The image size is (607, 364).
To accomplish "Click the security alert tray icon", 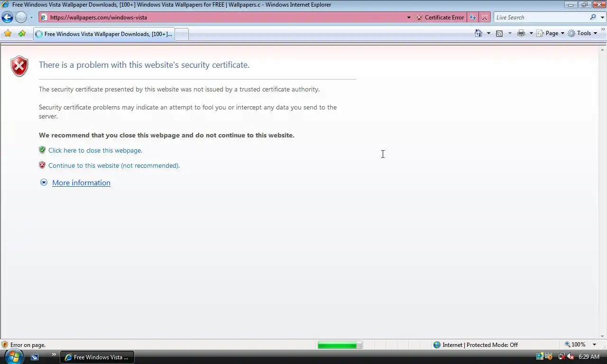I will (x=550, y=356).
